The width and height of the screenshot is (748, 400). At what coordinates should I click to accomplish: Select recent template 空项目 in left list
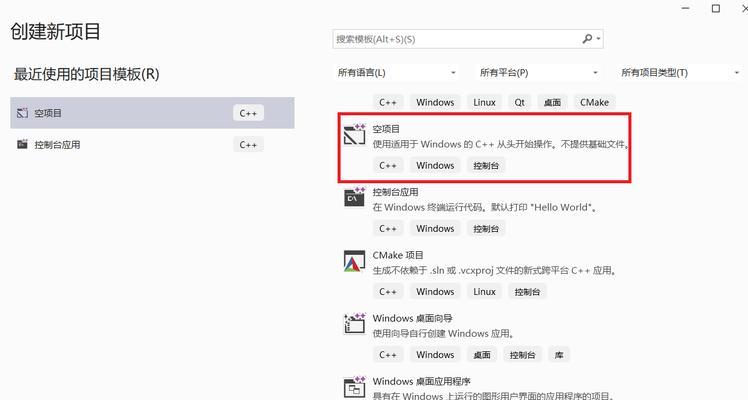click(x=152, y=113)
